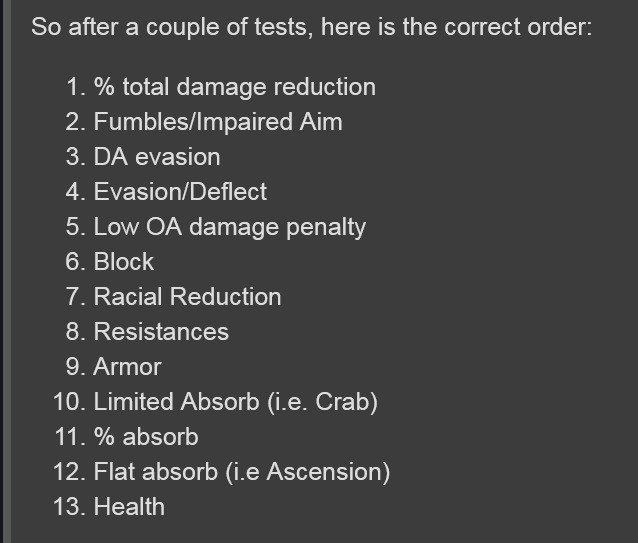Select the Health list entry
Screen dimensions: 638x543
pos(129,507)
